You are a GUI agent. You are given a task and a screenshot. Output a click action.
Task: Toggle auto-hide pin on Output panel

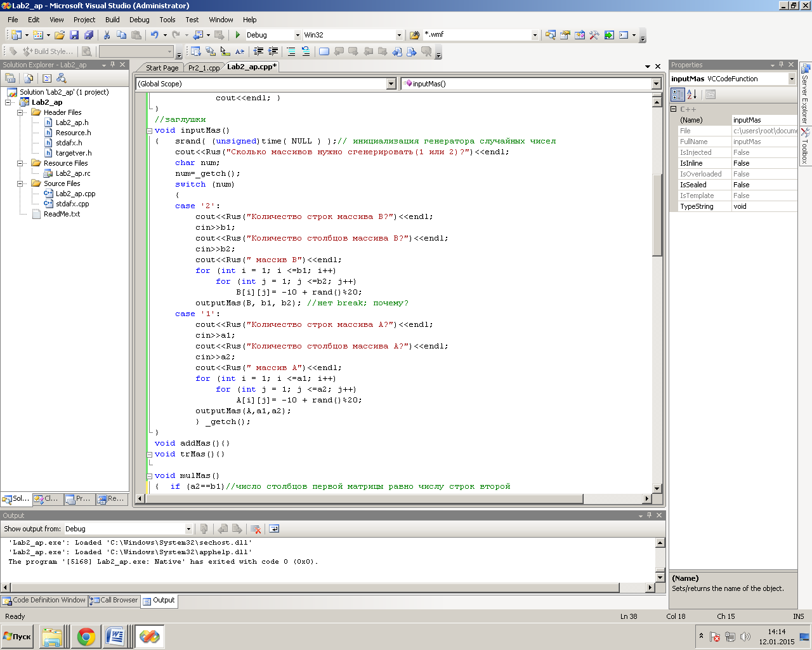[649, 515]
